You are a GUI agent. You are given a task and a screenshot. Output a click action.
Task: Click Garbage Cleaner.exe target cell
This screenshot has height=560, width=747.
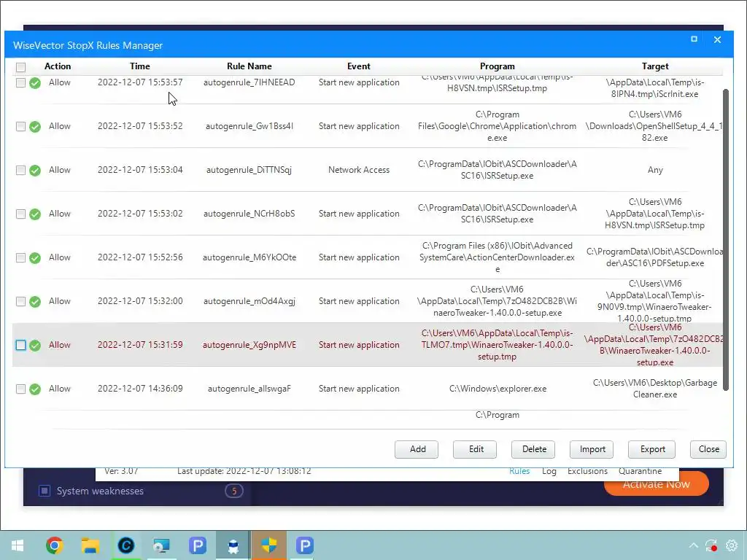(x=655, y=389)
